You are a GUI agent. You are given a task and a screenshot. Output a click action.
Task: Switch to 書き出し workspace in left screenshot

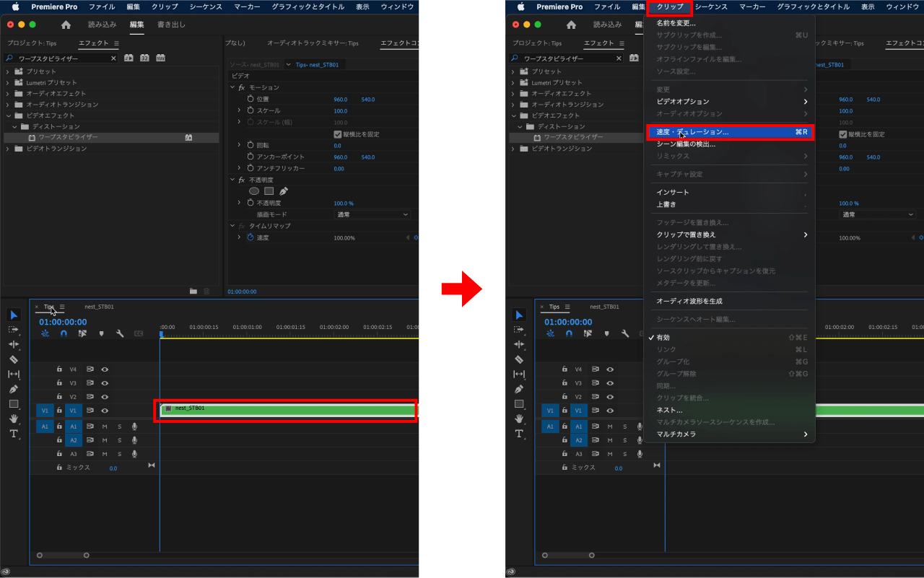[171, 25]
